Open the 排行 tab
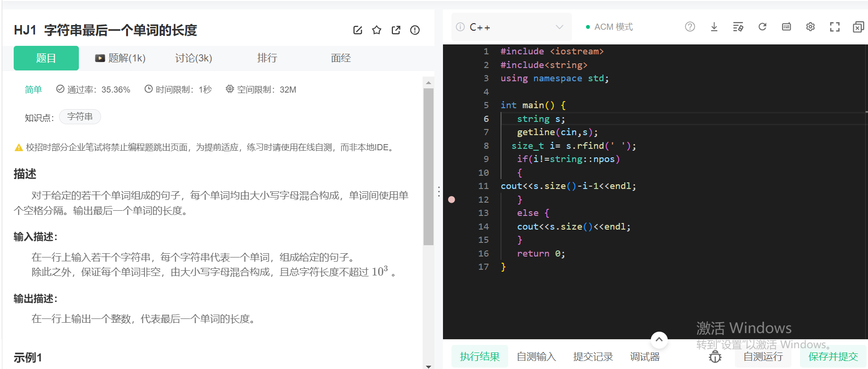The width and height of the screenshot is (868, 369). (267, 58)
